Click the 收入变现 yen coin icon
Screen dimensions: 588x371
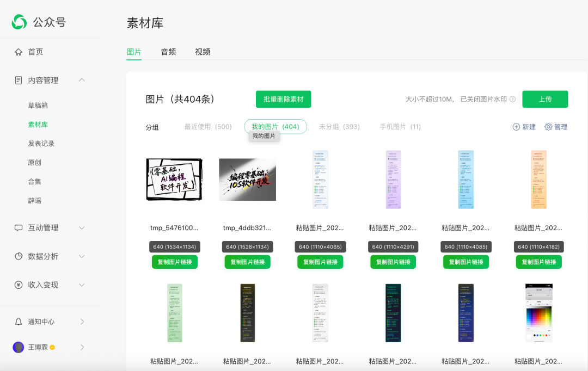click(19, 285)
